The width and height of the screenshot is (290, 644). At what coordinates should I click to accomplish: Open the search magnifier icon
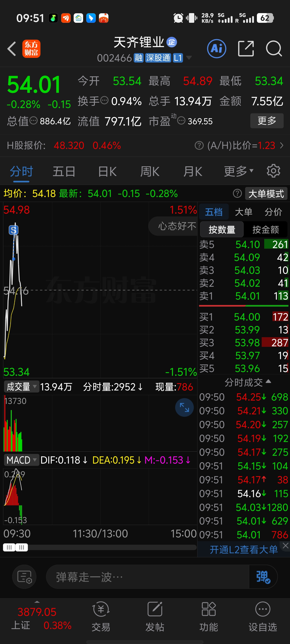274,49
